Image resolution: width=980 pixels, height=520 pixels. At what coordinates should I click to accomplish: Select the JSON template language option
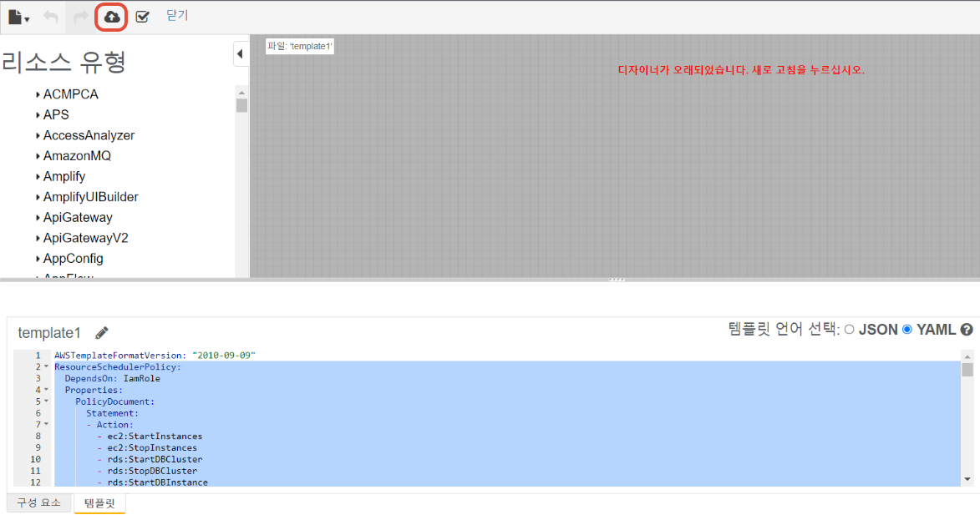pyautogui.click(x=849, y=330)
